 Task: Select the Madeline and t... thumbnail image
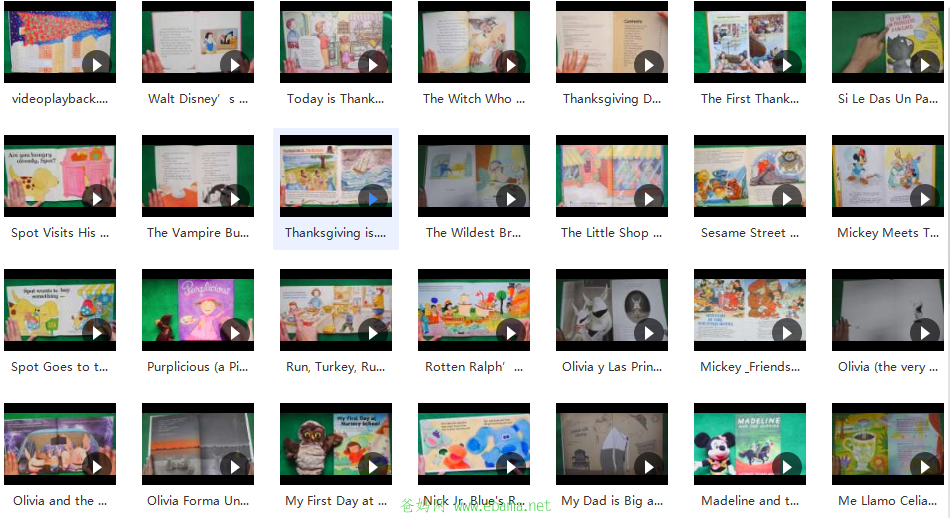click(x=750, y=443)
